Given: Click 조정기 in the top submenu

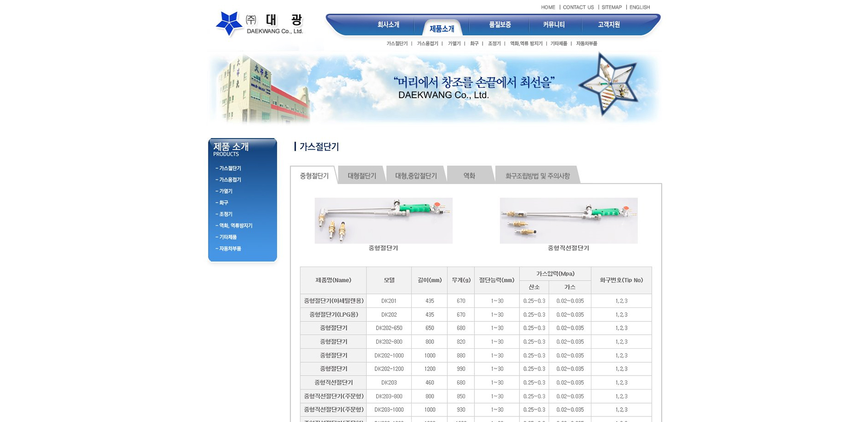Looking at the screenshot, I should point(494,44).
